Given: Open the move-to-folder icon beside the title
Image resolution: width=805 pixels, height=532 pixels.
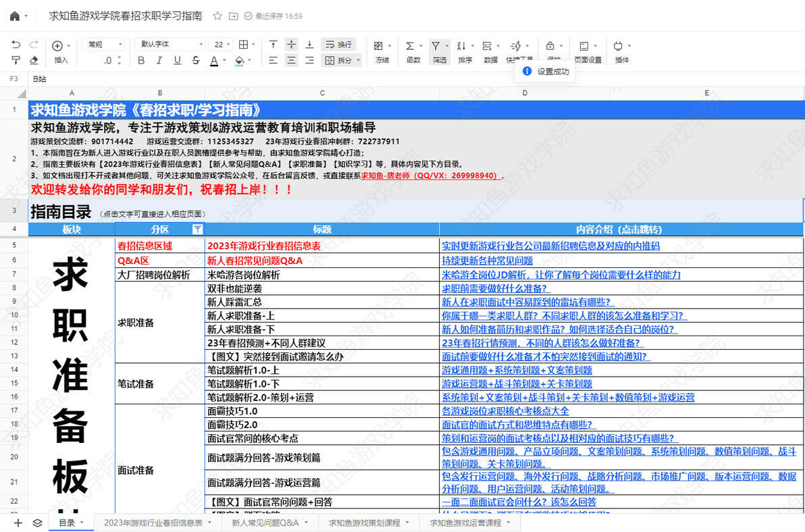Looking at the screenshot, I should 233,16.
